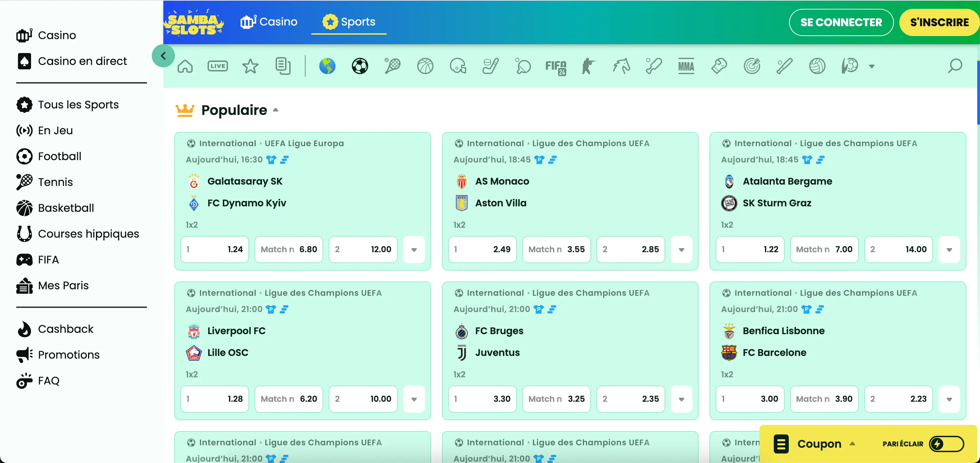Open Courses hippiques in sidebar

[x=78, y=234]
